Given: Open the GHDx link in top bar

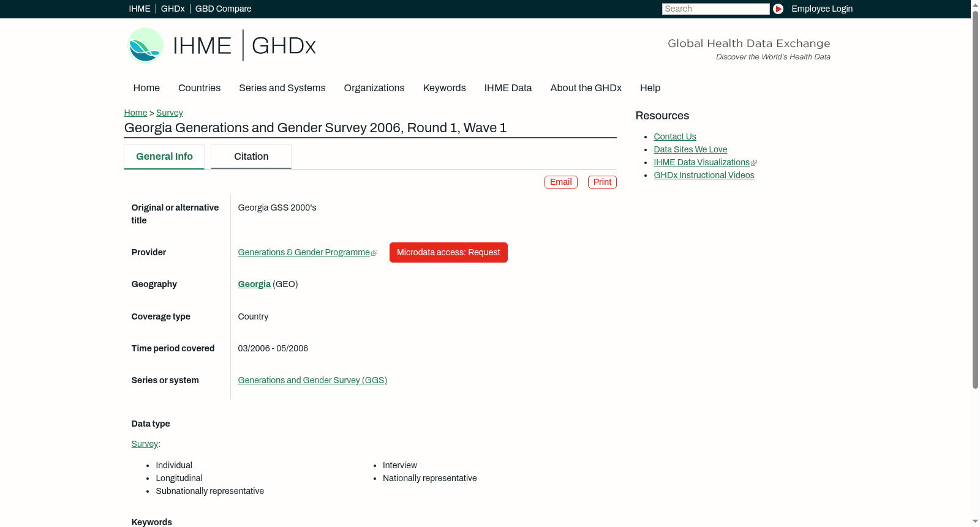Looking at the screenshot, I should tap(173, 9).
